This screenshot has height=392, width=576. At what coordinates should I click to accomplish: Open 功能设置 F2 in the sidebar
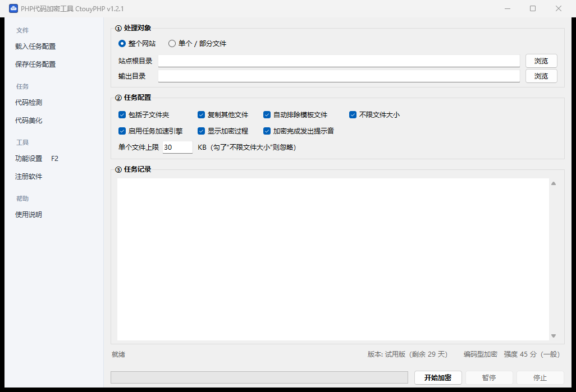[36, 159]
